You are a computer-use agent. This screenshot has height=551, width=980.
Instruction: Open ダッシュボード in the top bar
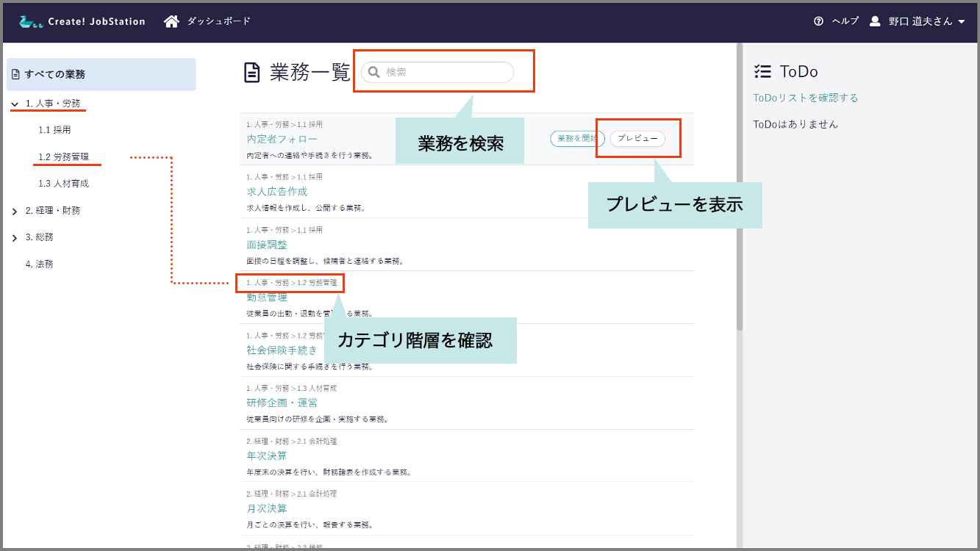coord(219,21)
